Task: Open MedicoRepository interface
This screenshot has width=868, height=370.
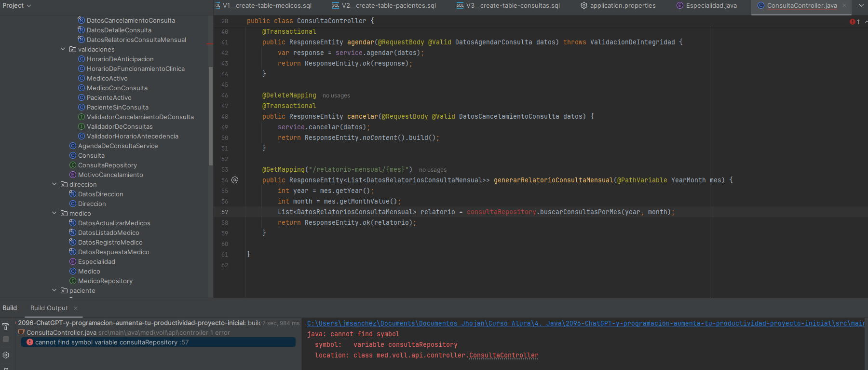Action: 105,281
